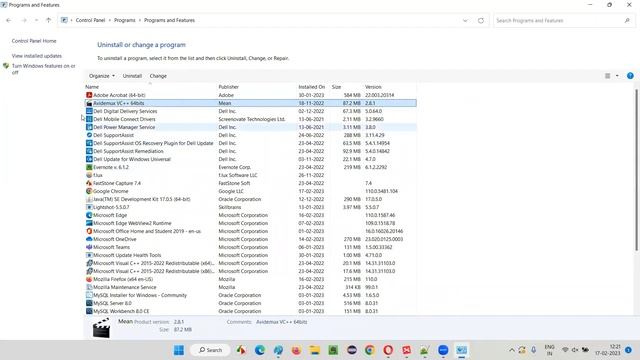Select Microsoft Edge WebView2 Runtime row
This screenshot has height=360, width=640.
coord(250,223)
